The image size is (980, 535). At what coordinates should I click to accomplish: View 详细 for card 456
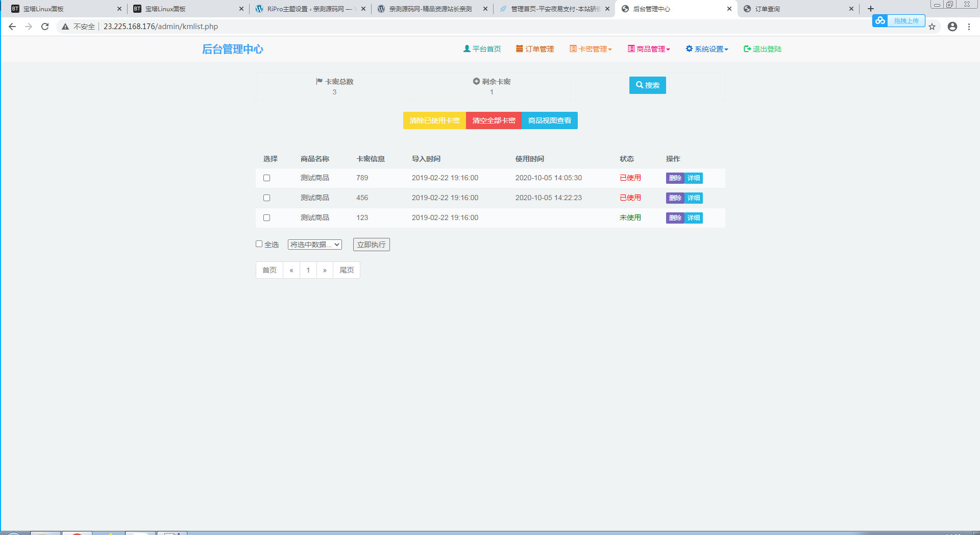(x=694, y=198)
